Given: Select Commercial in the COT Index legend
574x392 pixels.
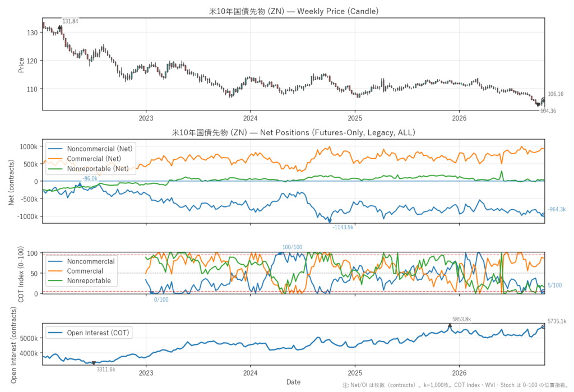Looking at the screenshot, I should point(85,271).
